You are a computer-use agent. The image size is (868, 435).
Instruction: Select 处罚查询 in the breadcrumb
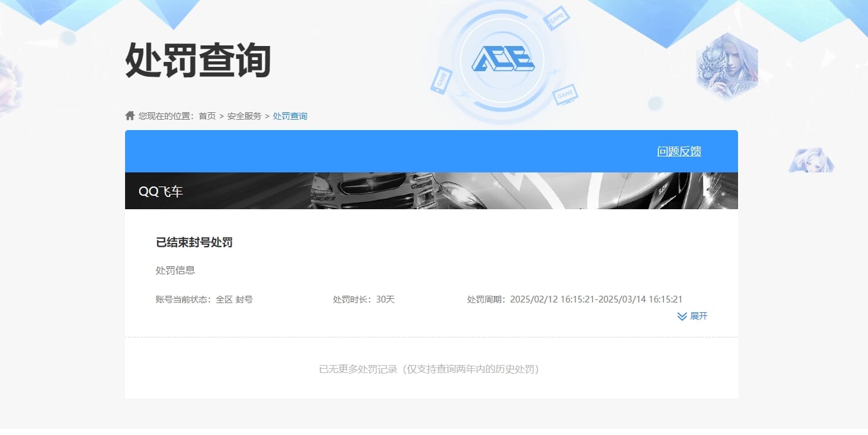tap(290, 116)
